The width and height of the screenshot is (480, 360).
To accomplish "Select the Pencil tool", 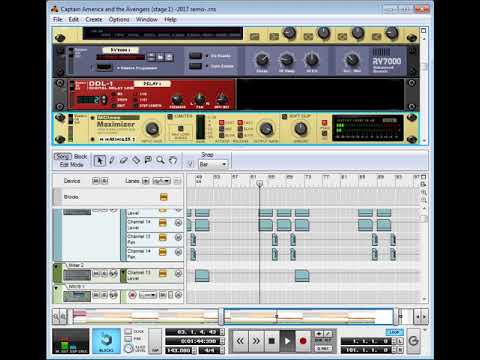I will [112, 160].
